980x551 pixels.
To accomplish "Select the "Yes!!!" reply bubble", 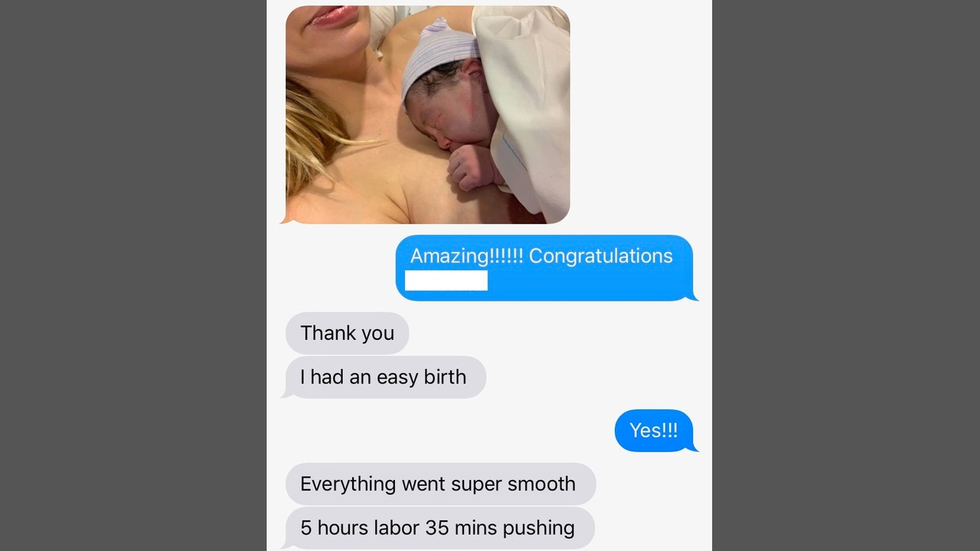I will coord(655,430).
